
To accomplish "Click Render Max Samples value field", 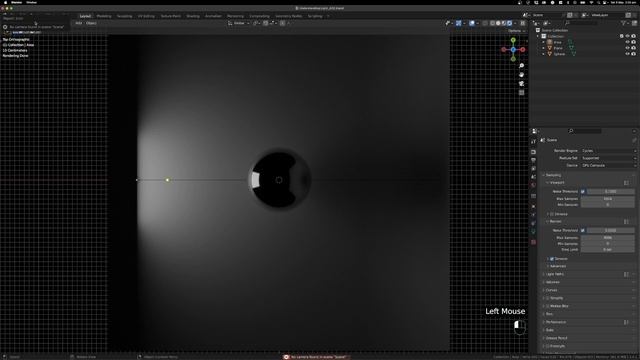I will (608, 238).
